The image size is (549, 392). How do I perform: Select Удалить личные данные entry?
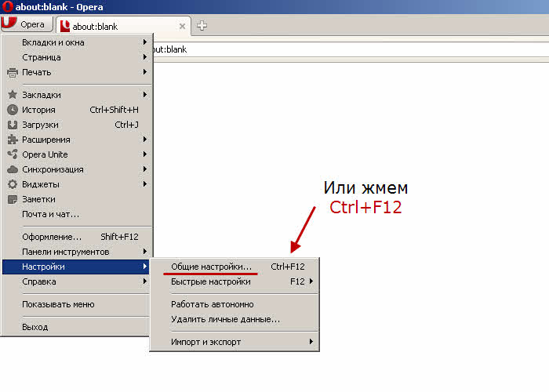click(225, 319)
